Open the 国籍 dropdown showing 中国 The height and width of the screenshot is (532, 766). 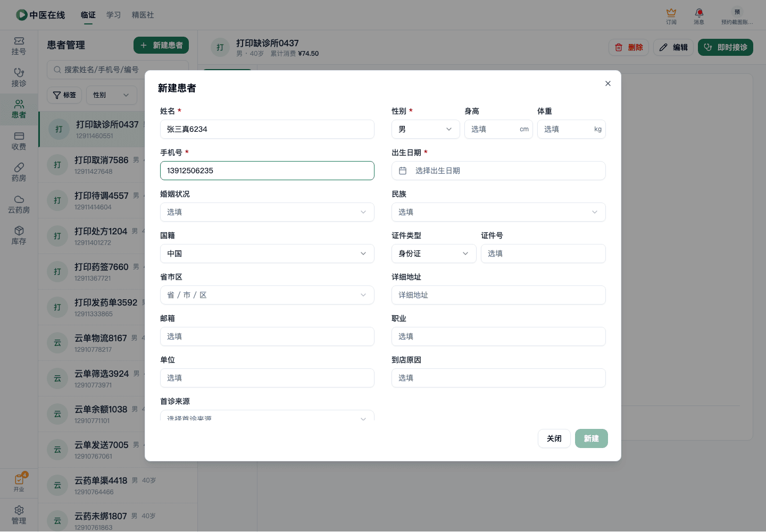[x=267, y=254]
